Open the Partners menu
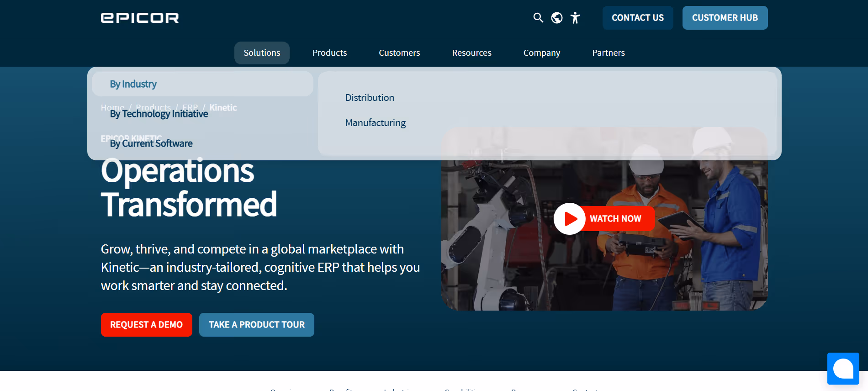The width and height of the screenshot is (868, 391). pyautogui.click(x=609, y=53)
